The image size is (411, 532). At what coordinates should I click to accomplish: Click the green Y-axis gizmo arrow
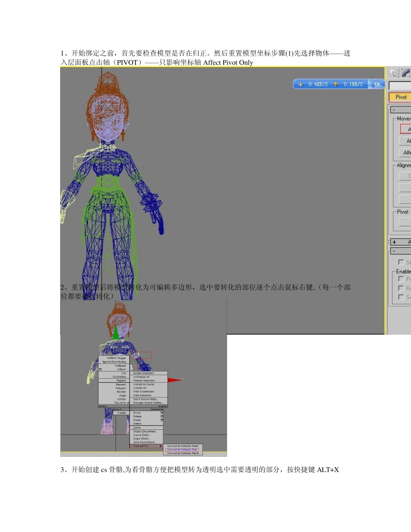(x=116, y=332)
